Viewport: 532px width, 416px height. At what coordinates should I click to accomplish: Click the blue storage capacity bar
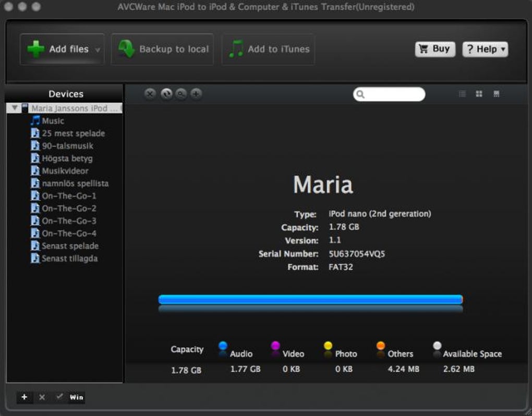pos(310,299)
